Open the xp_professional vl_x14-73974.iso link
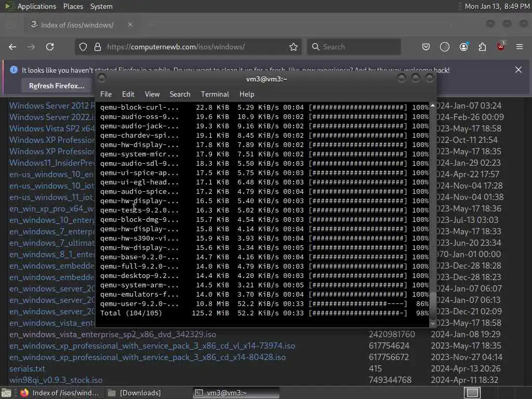Viewport: 532px width, 399px height. (x=152, y=345)
